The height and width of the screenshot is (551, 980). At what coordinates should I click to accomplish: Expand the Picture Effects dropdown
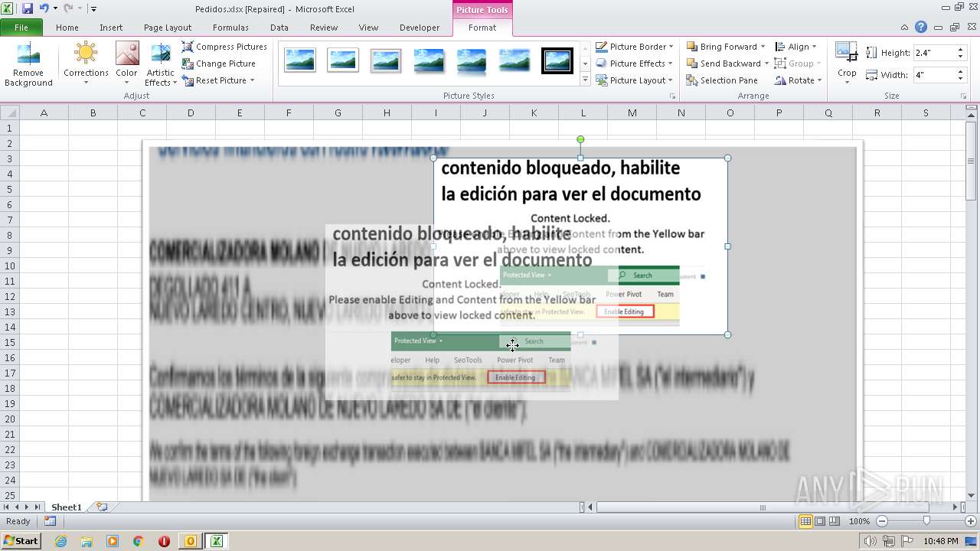click(x=634, y=64)
